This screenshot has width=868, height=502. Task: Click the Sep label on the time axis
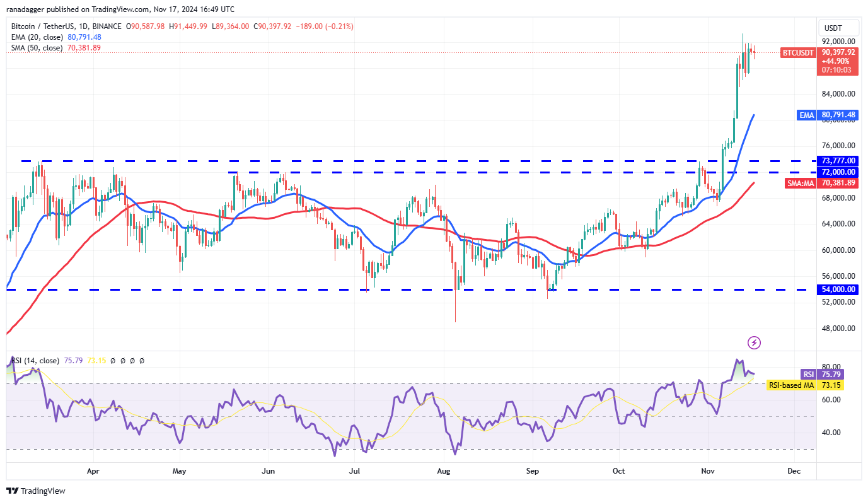pyautogui.click(x=533, y=471)
